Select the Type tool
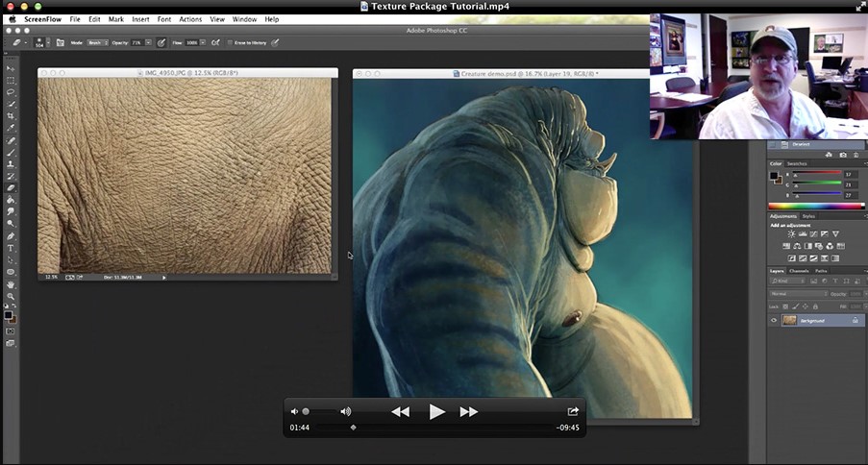868x465 pixels. pyautogui.click(x=11, y=248)
